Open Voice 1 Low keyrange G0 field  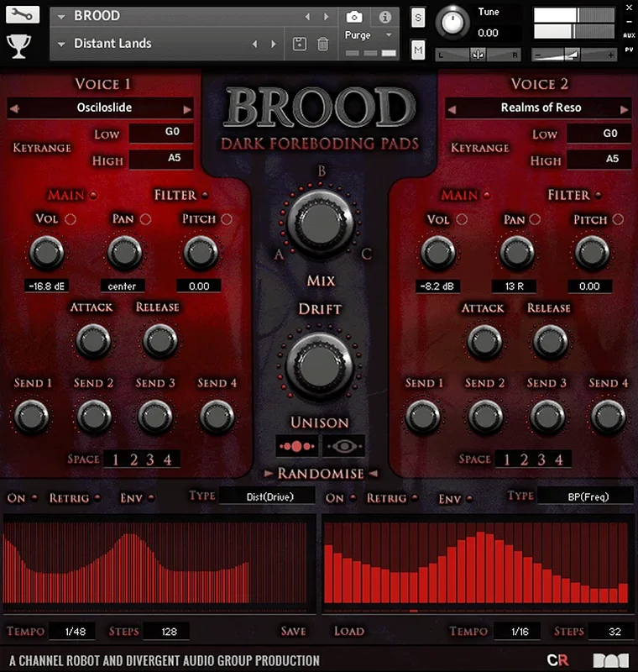[x=161, y=133]
